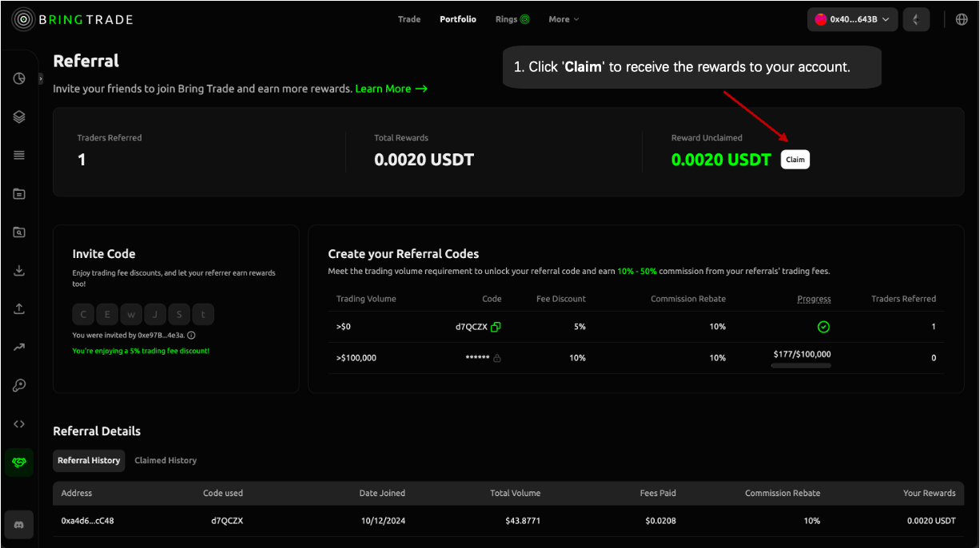Click the Fee Discount column header

560,299
